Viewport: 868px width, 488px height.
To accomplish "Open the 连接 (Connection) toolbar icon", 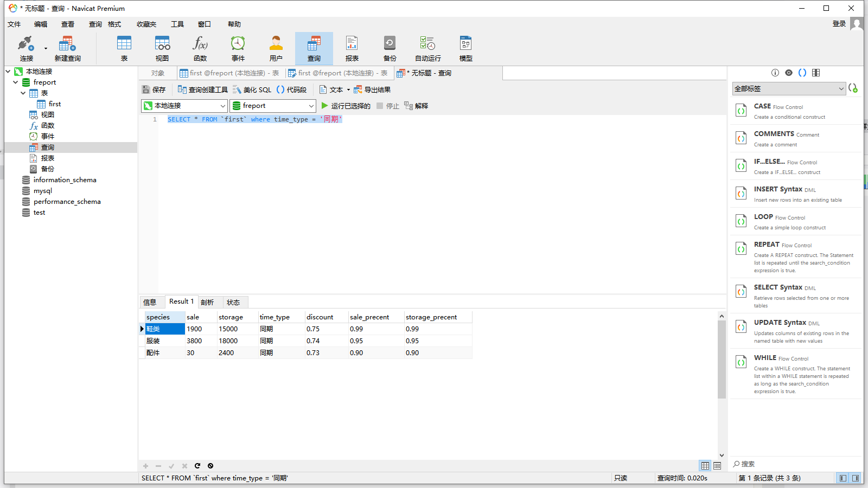I will coord(26,48).
